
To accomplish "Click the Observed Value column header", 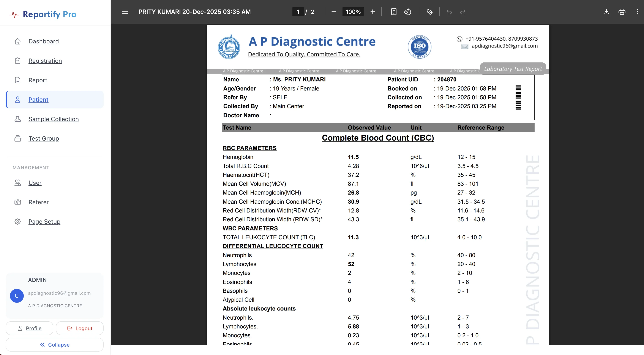I will coord(369,128).
